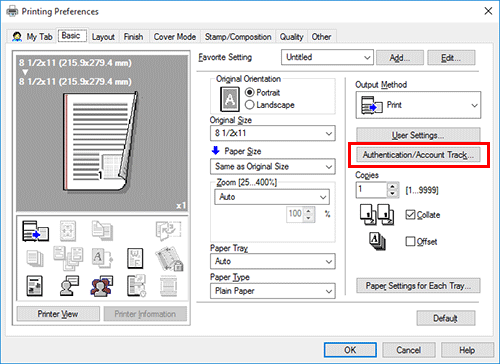Click the account track group-of-people icon

click(102, 286)
